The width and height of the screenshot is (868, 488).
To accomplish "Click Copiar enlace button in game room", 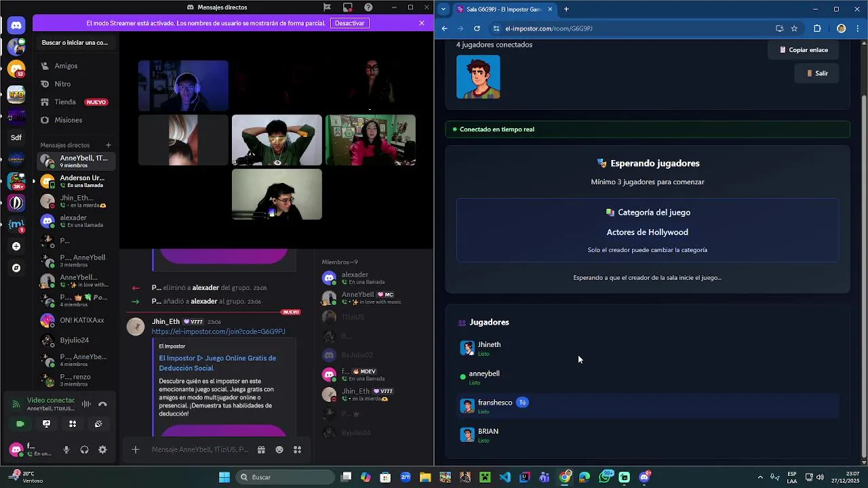I will pyautogui.click(x=804, y=49).
